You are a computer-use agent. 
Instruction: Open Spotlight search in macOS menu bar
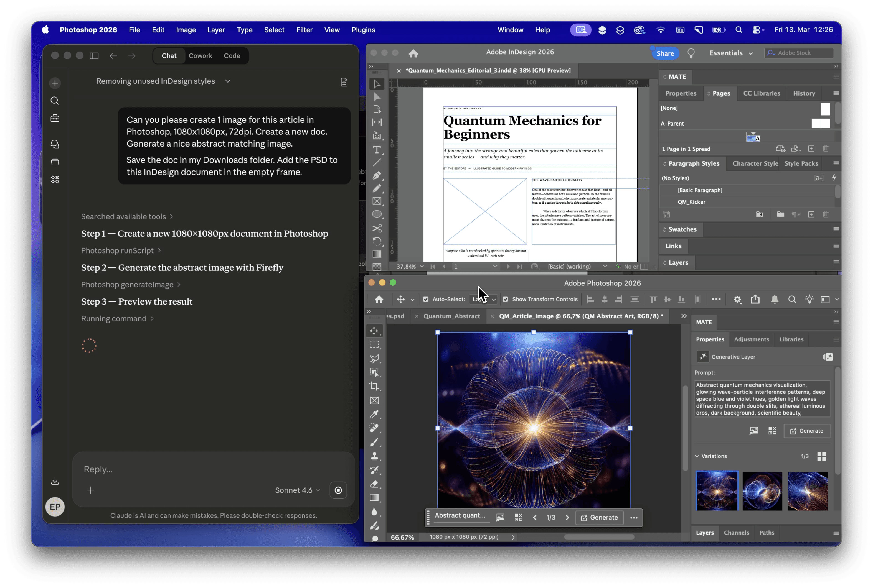738,30
